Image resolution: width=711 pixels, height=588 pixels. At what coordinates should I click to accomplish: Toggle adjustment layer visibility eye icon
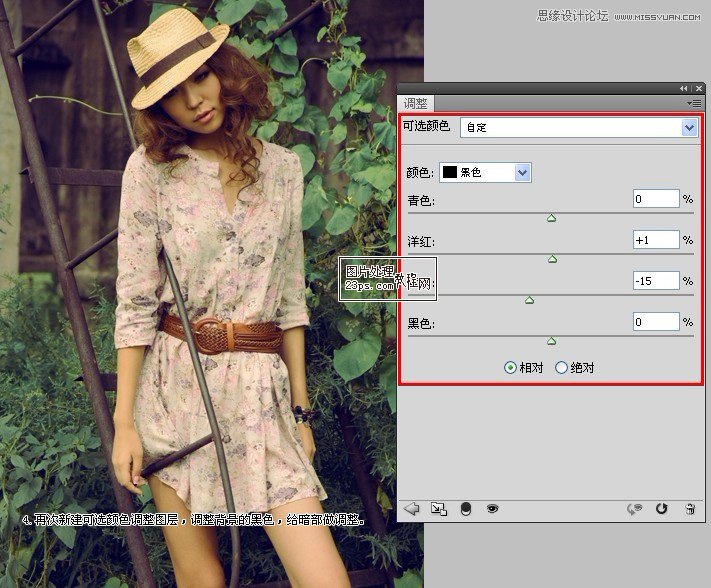(492, 509)
